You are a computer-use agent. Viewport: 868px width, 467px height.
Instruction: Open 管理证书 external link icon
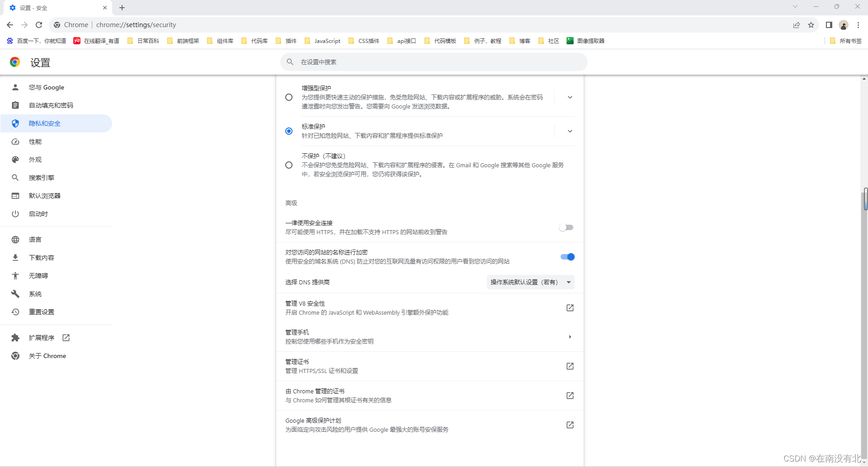[x=570, y=366]
